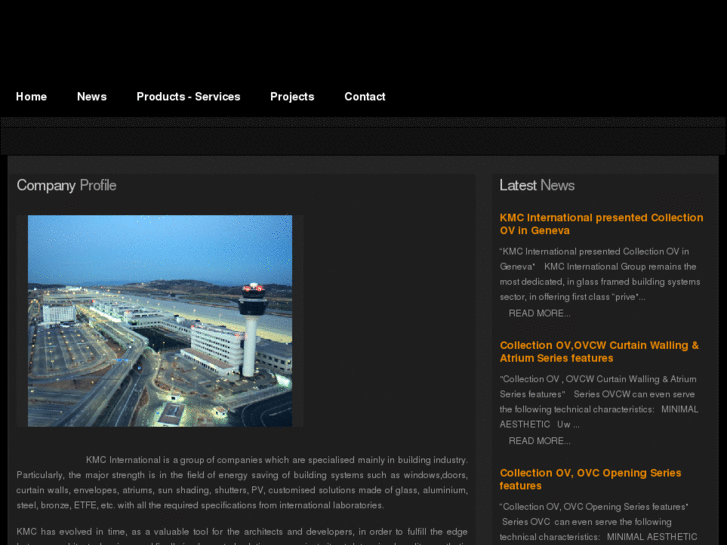Click the Company Profile heading
Screen dimensions: 727x545
click(66, 186)
